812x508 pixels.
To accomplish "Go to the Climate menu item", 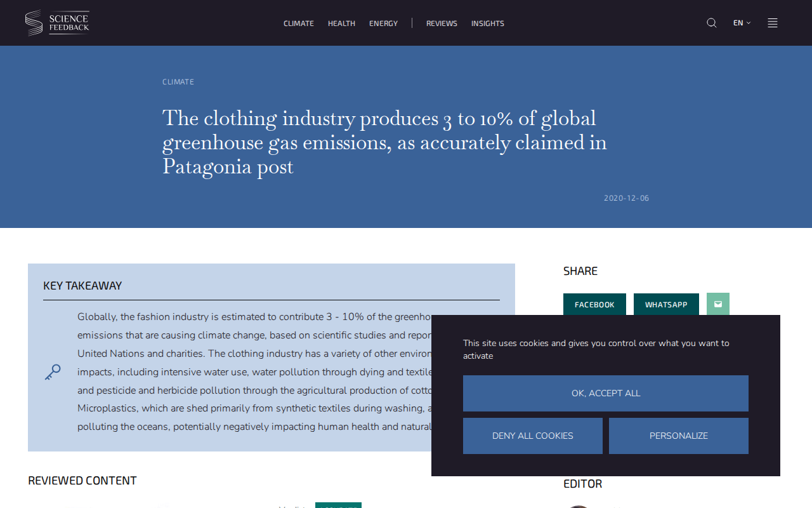I will coord(299,23).
